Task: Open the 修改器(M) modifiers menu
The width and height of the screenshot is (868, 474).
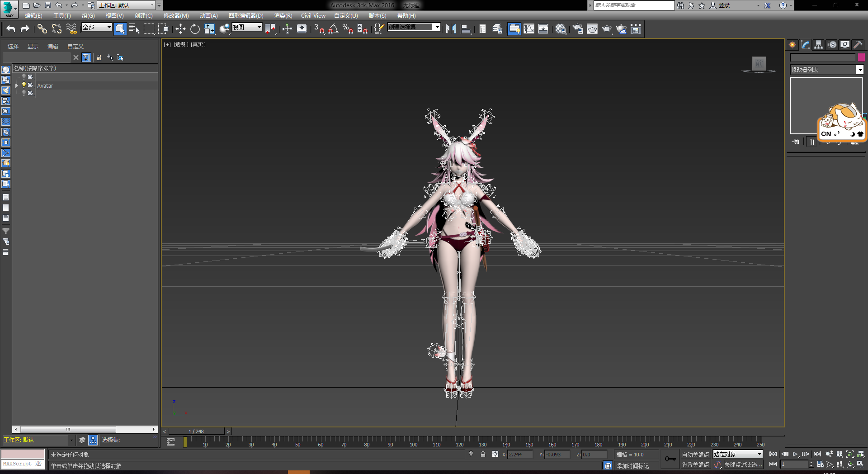Action: point(176,16)
